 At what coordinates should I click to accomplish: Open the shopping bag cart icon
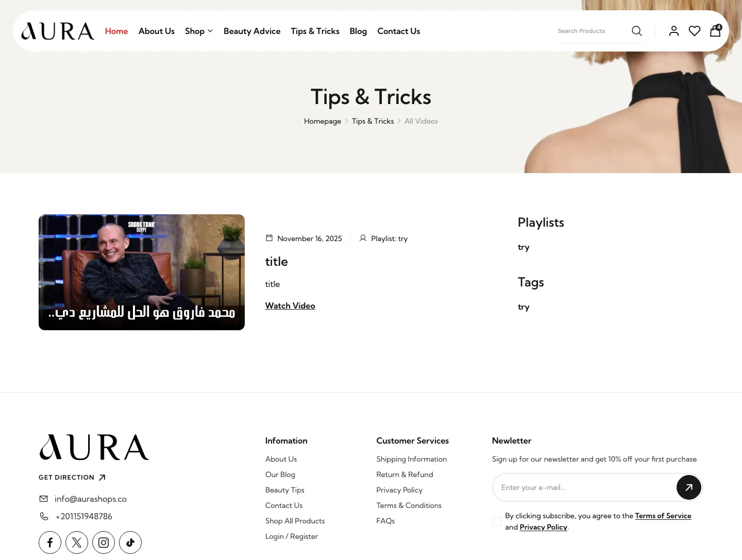715,31
